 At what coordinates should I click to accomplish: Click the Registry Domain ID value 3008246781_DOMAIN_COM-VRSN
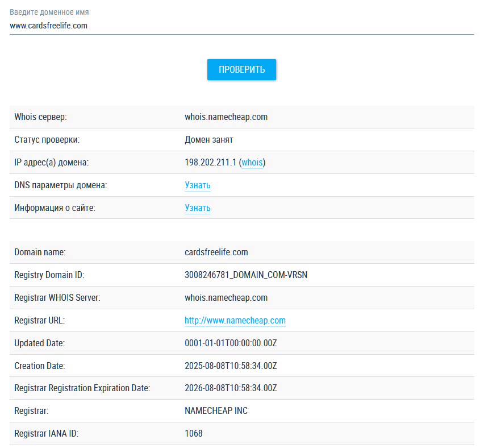click(245, 275)
